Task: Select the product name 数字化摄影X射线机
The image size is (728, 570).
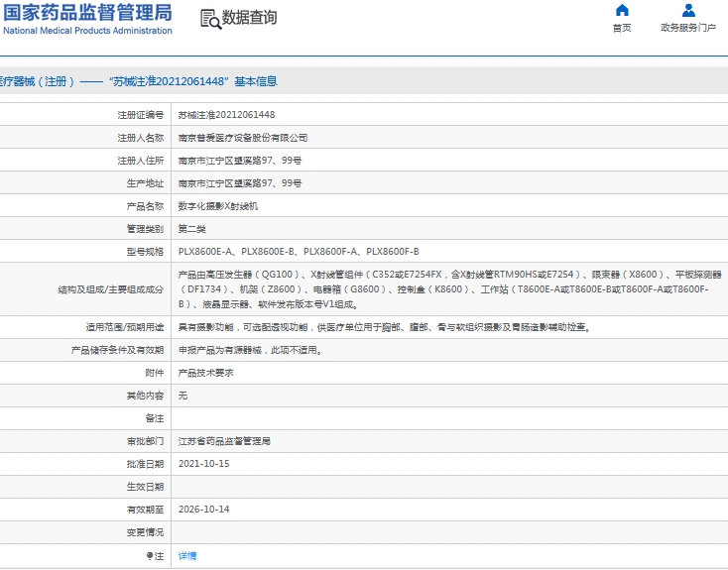Action: click(218, 205)
